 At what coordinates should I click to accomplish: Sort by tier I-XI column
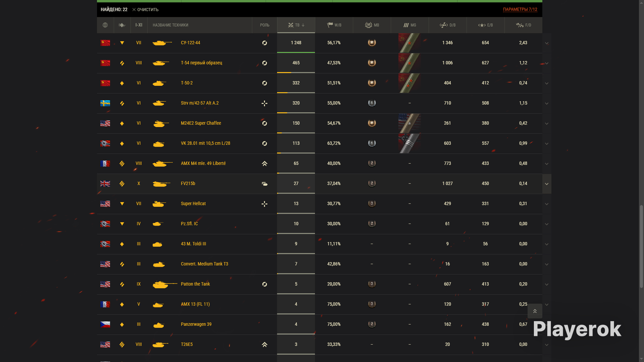coord(139,25)
